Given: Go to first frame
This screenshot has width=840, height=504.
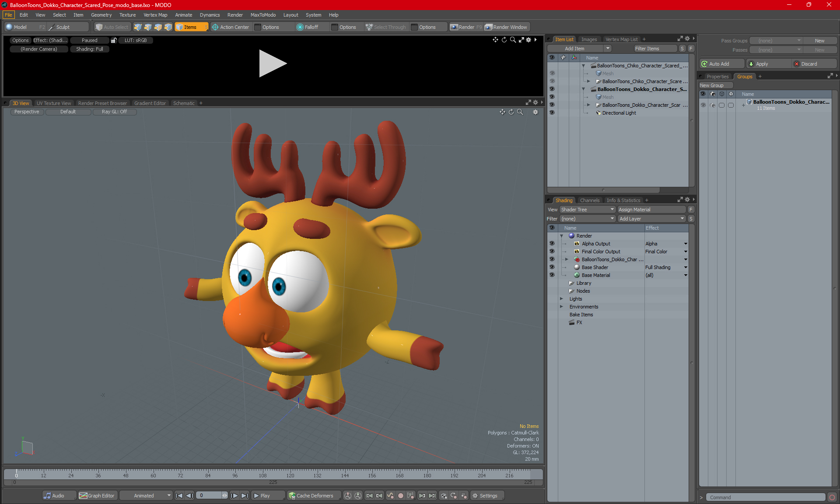Looking at the screenshot, I should click(x=179, y=496).
